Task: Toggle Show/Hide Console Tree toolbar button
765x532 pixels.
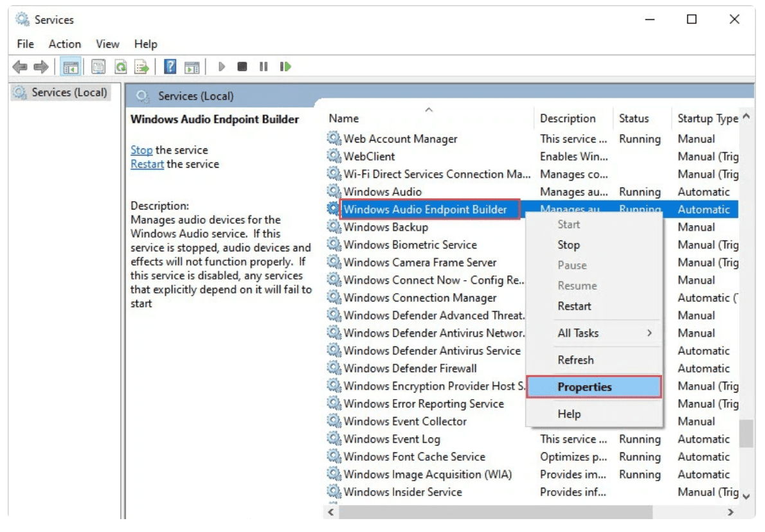Action: tap(71, 66)
